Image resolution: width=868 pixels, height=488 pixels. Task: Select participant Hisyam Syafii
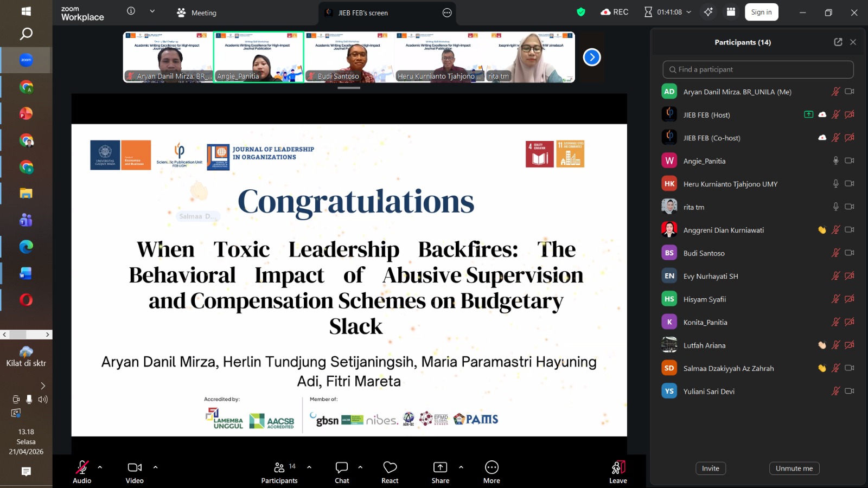tap(758, 299)
